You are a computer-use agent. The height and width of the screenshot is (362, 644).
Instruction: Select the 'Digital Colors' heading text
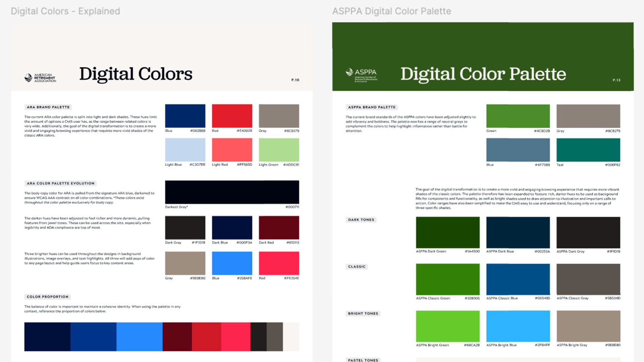tap(136, 74)
